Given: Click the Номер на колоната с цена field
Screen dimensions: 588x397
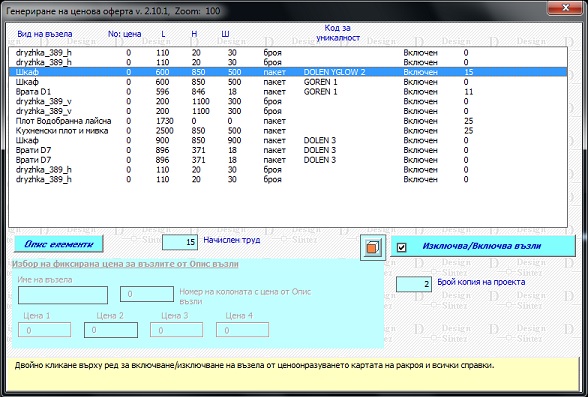Looking at the screenshot, I should [x=147, y=294].
